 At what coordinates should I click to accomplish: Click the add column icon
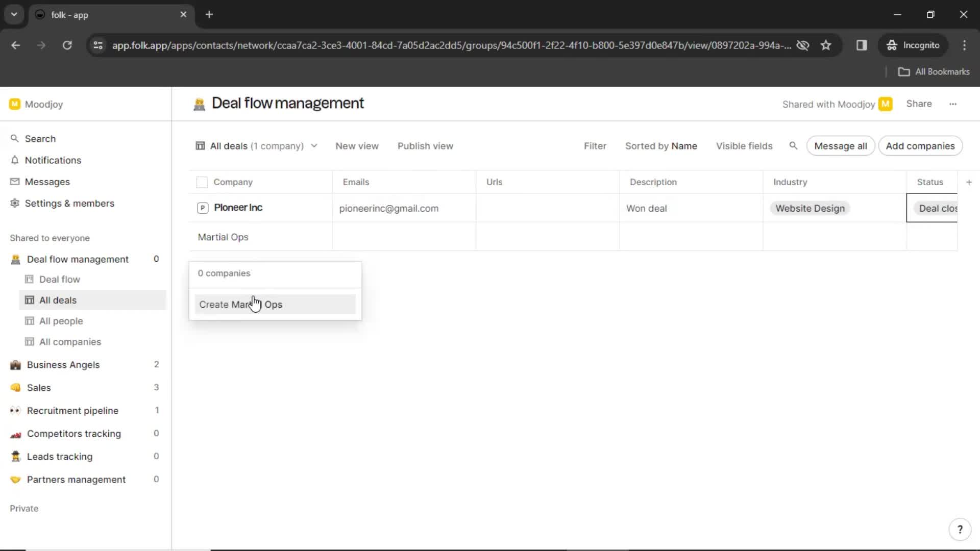(x=969, y=182)
